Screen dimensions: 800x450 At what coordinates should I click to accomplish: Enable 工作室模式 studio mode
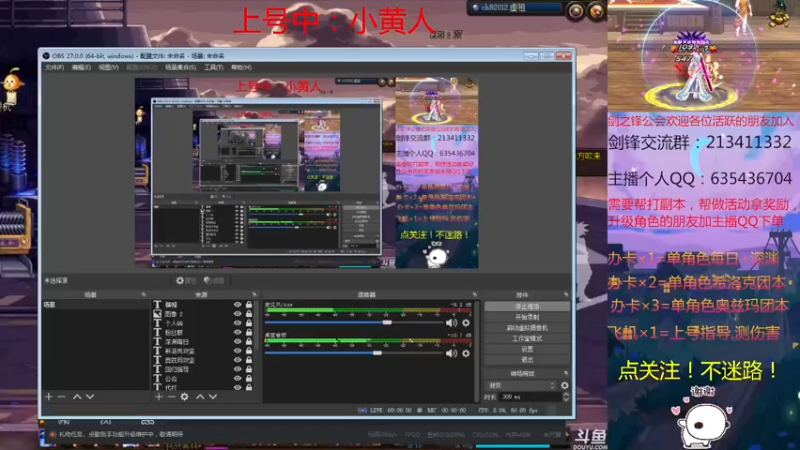(x=527, y=338)
